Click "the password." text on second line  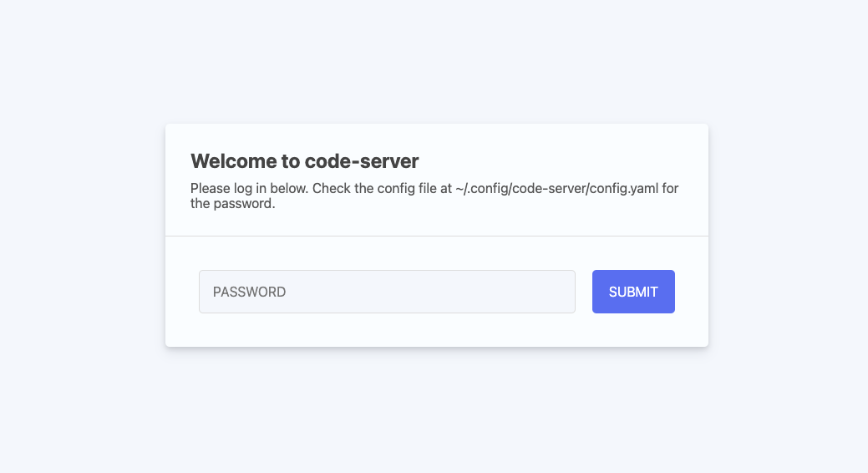(x=232, y=204)
